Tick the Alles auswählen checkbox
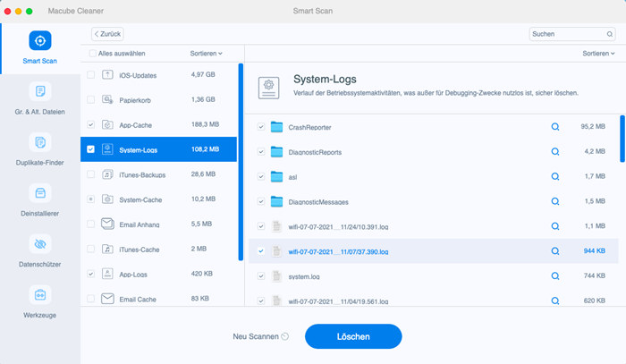Image resolution: width=626 pixels, height=364 pixels. pyautogui.click(x=93, y=53)
